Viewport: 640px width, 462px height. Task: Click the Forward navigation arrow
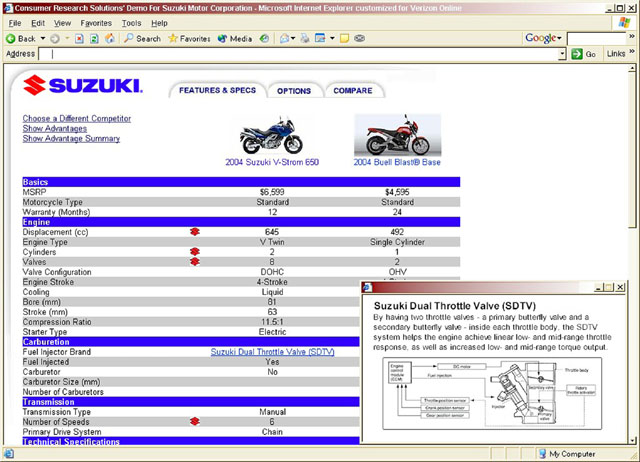click(55, 39)
